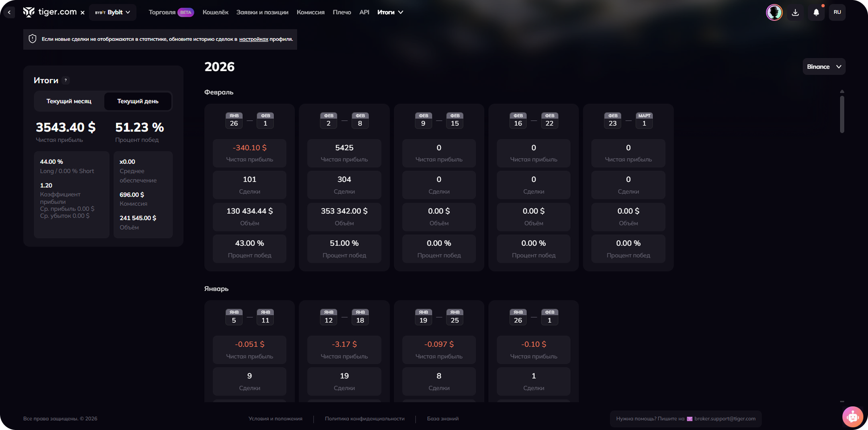Open the Binance exchange selector

pyautogui.click(x=823, y=67)
